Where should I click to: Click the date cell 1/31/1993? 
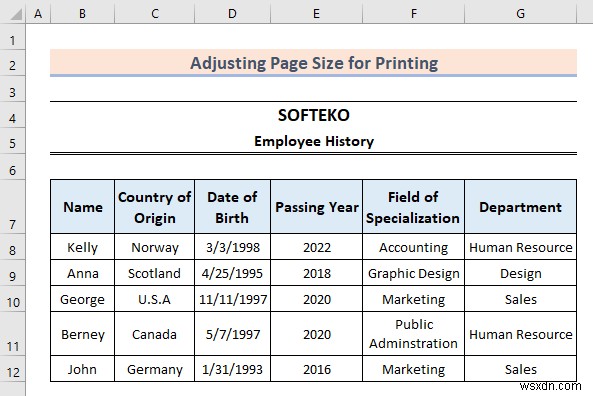pyautogui.click(x=232, y=369)
